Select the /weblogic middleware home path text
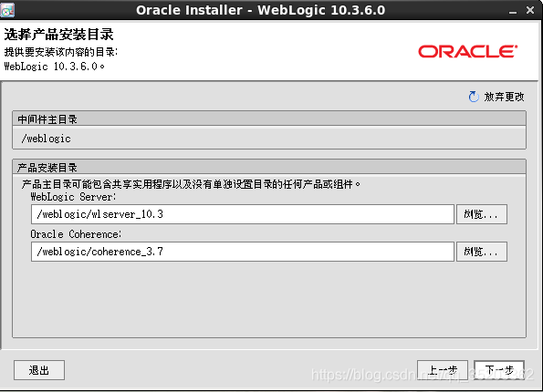Image resolution: width=543 pixels, height=392 pixels. tap(46, 139)
